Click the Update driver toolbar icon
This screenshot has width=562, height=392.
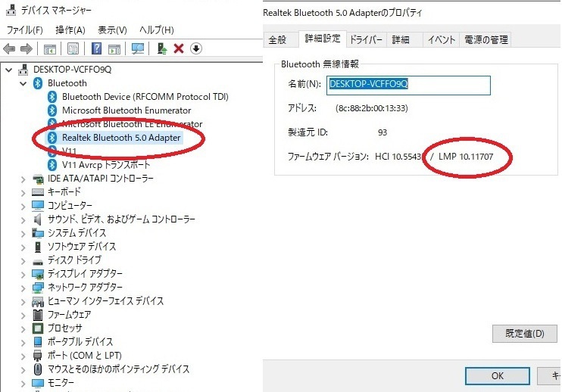click(162, 48)
